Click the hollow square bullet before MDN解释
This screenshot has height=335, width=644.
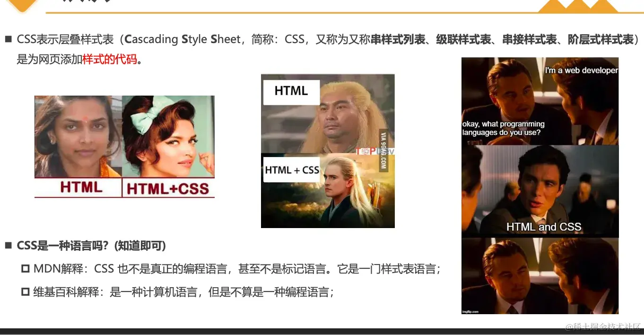pyautogui.click(x=26, y=269)
